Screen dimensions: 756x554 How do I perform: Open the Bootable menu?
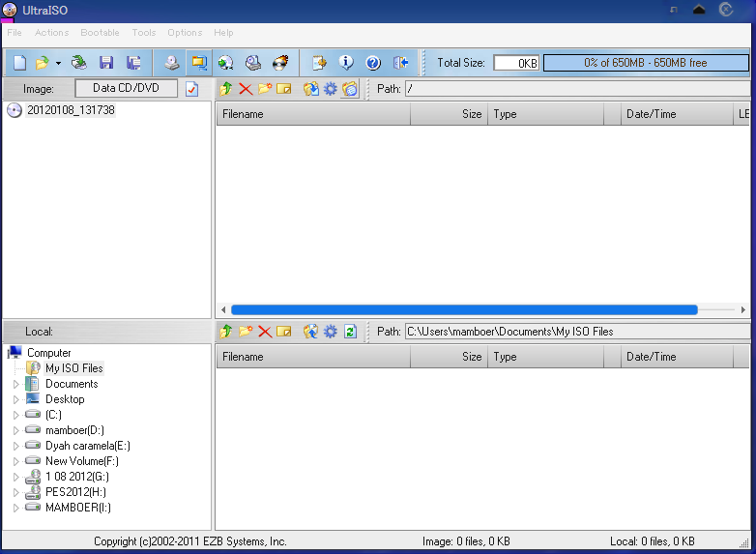tap(100, 33)
